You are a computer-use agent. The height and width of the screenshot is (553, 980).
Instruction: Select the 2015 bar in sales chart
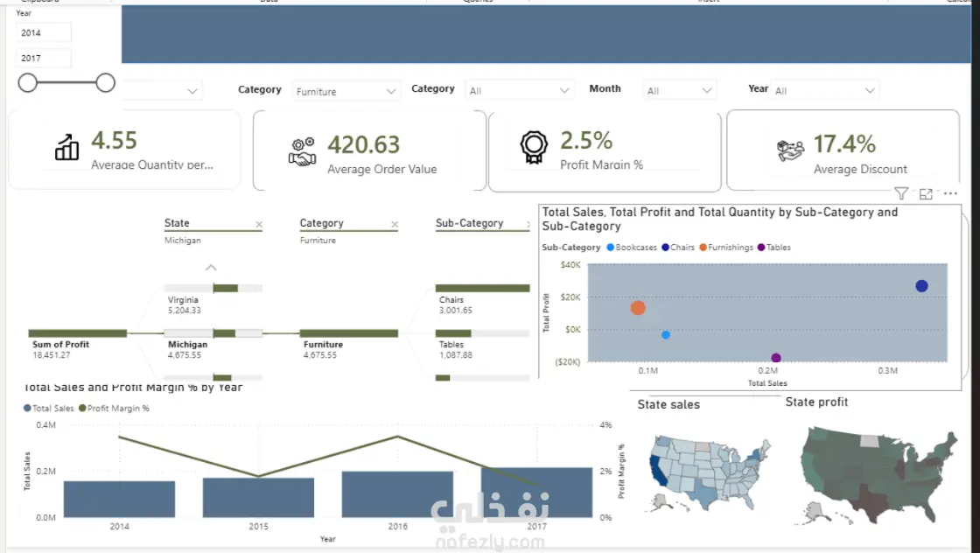pyautogui.click(x=258, y=497)
